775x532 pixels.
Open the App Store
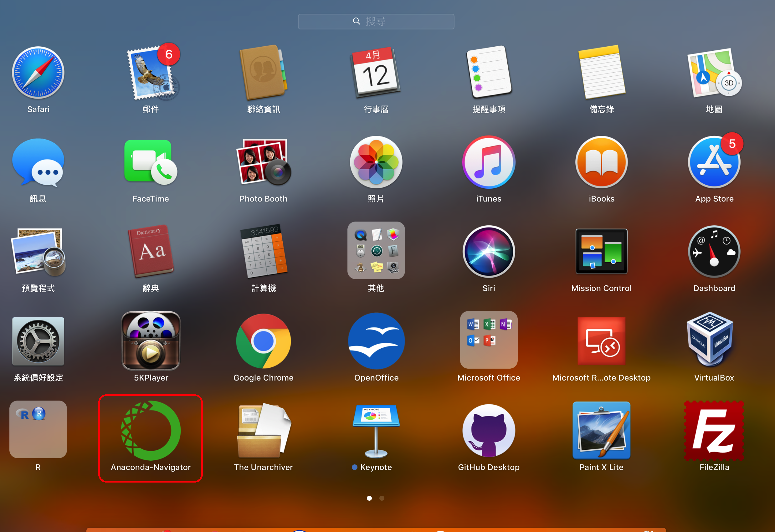click(x=714, y=162)
